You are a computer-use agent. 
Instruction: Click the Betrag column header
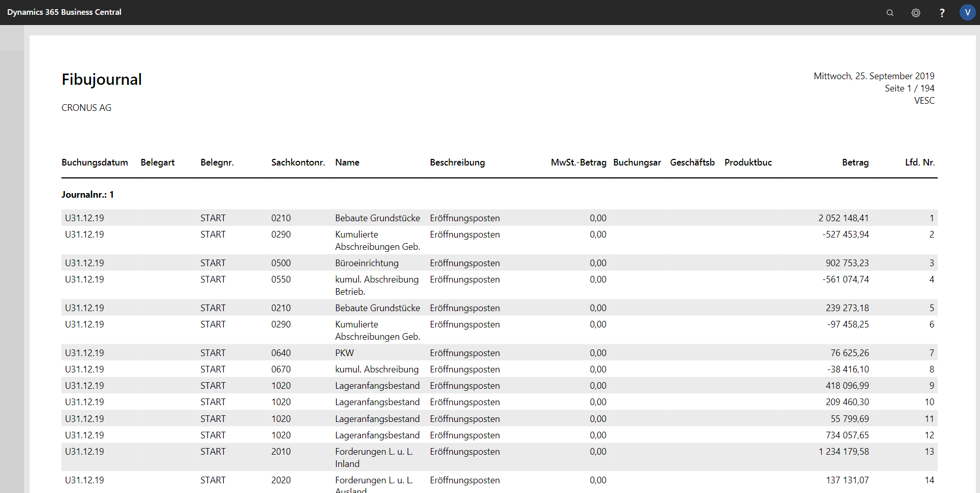click(x=855, y=162)
